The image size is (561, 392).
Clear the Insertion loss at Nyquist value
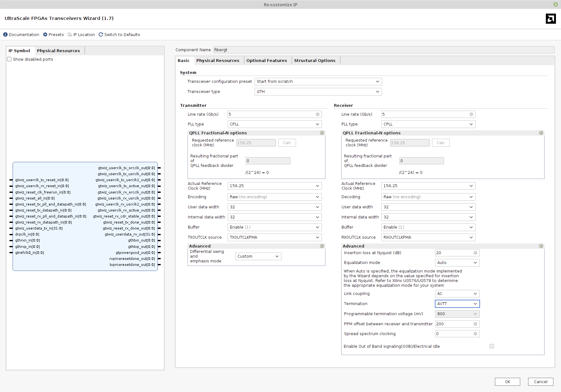(x=475, y=253)
